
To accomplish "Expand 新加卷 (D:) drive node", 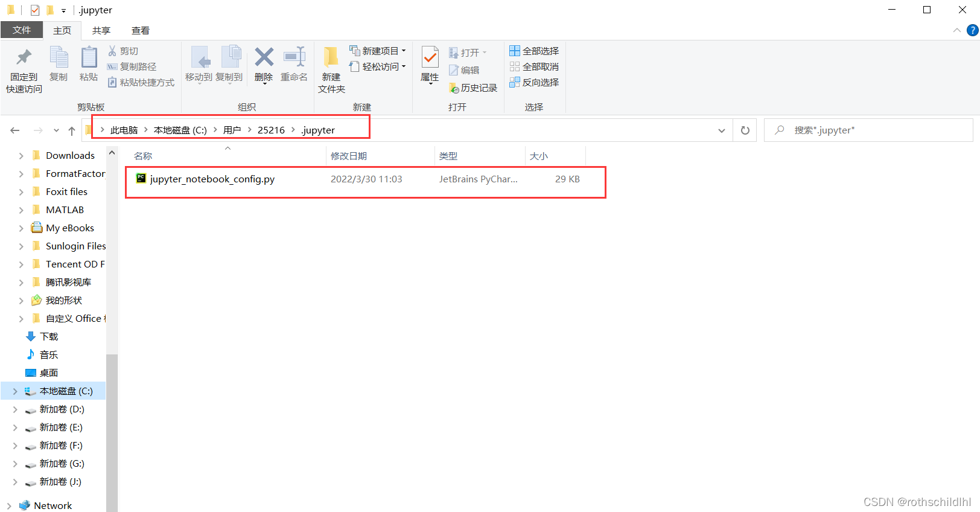I will (15, 409).
